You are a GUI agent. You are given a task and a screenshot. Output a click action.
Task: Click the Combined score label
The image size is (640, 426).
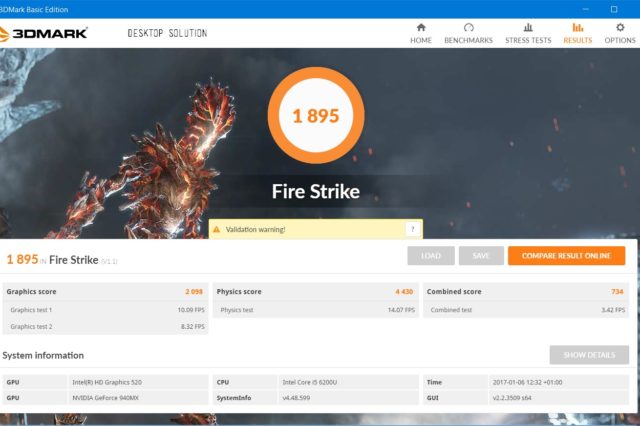(x=454, y=292)
